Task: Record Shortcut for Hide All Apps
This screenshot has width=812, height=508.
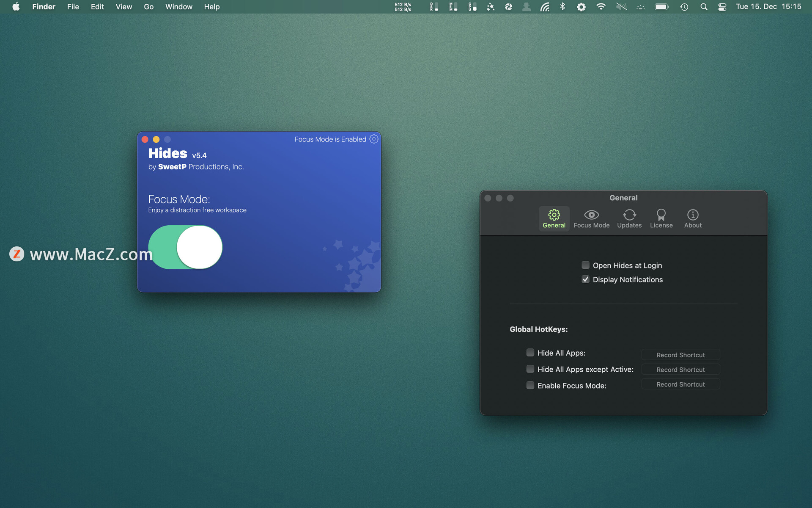Action: 680,355
